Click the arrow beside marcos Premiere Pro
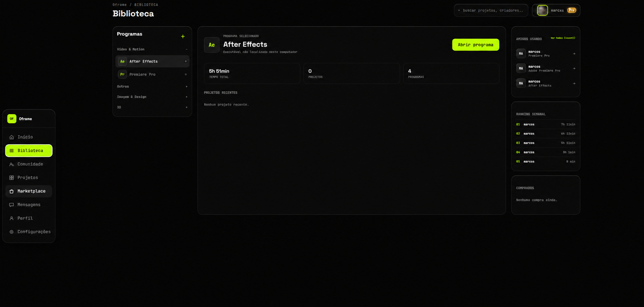Image resolution: width=644 pixels, height=307 pixels. (x=574, y=54)
